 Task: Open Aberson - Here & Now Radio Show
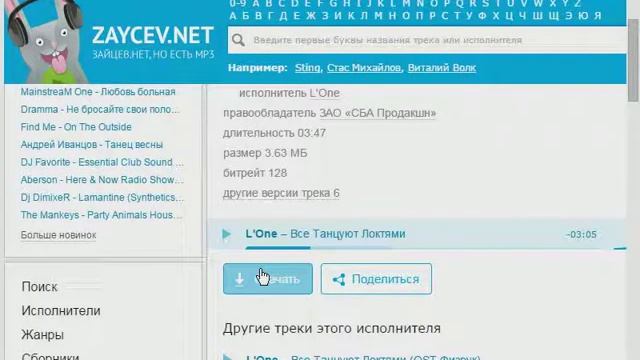click(102, 180)
